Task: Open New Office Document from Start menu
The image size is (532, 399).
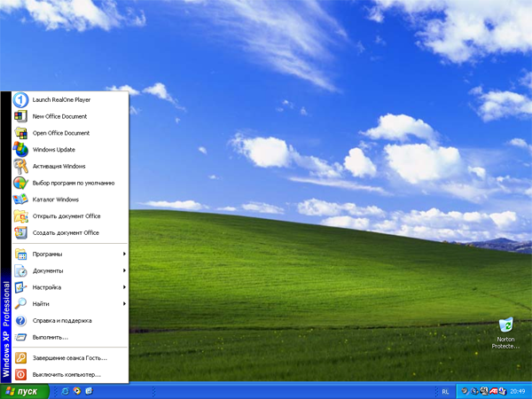Action: 70,116
